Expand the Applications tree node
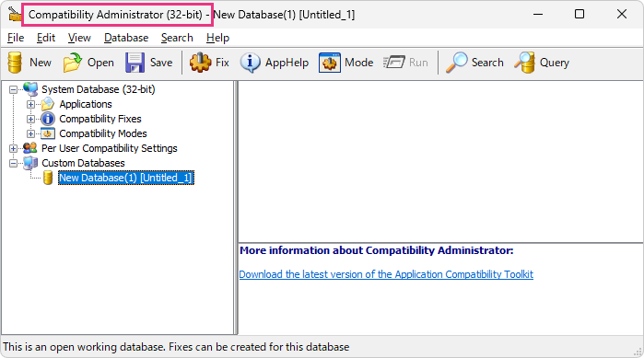Viewport: 644px width, 358px height. (x=30, y=104)
